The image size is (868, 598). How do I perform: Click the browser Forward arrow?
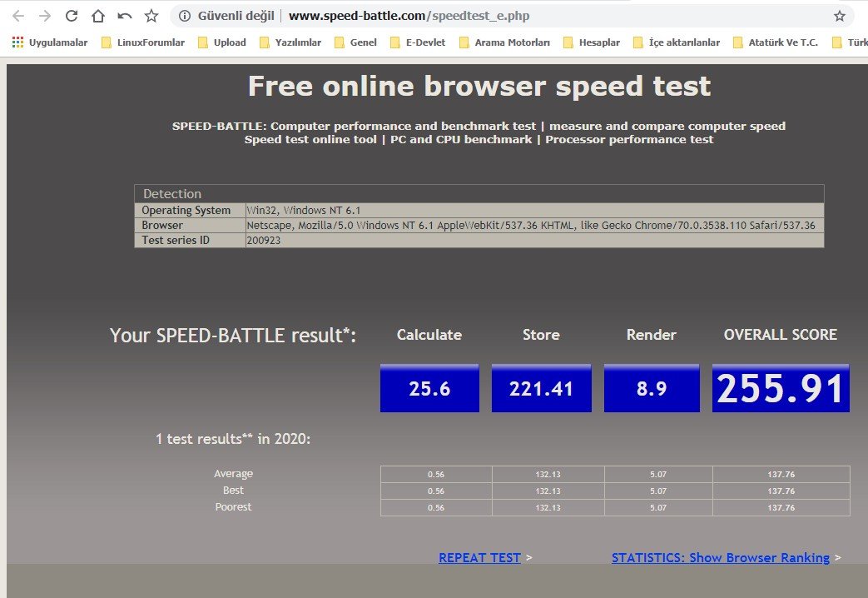(45, 16)
